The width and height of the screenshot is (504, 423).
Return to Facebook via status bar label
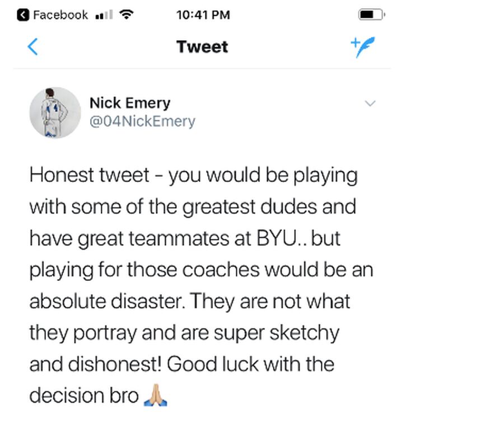[x=60, y=15]
